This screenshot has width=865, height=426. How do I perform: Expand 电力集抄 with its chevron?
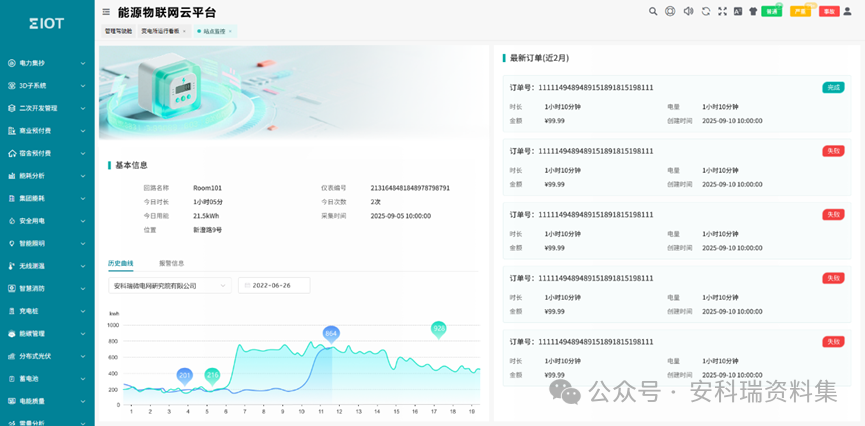pos(83,63)
